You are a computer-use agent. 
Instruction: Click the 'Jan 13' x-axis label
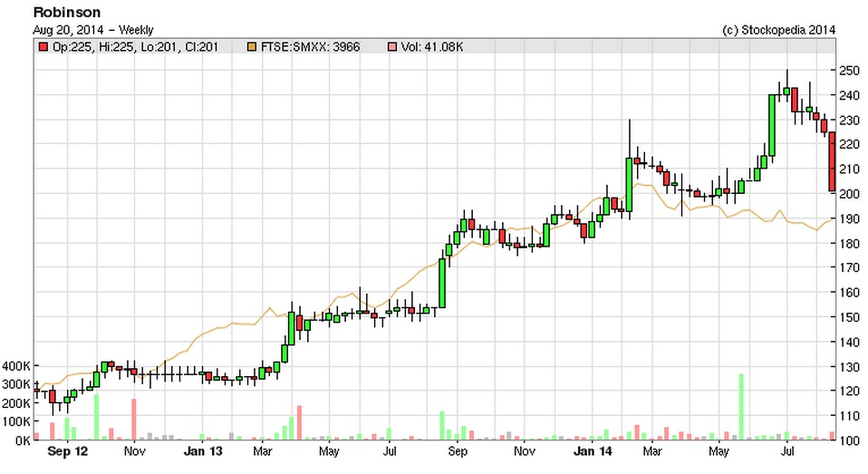coord(203,451)
